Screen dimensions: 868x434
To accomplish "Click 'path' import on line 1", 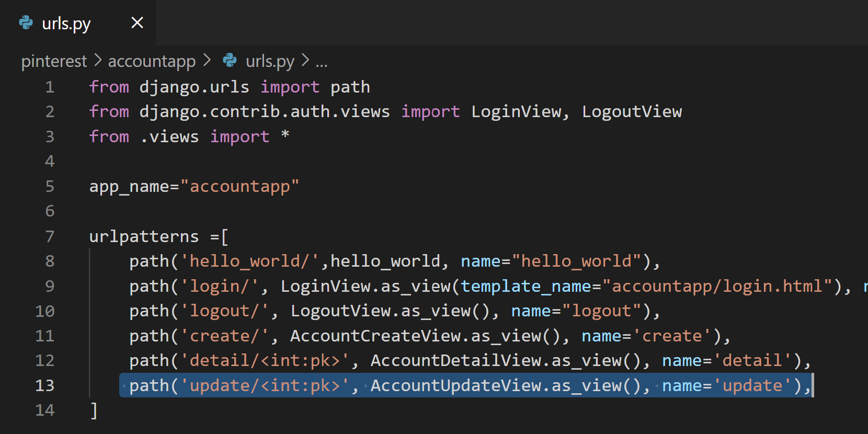I will (350, 87).
